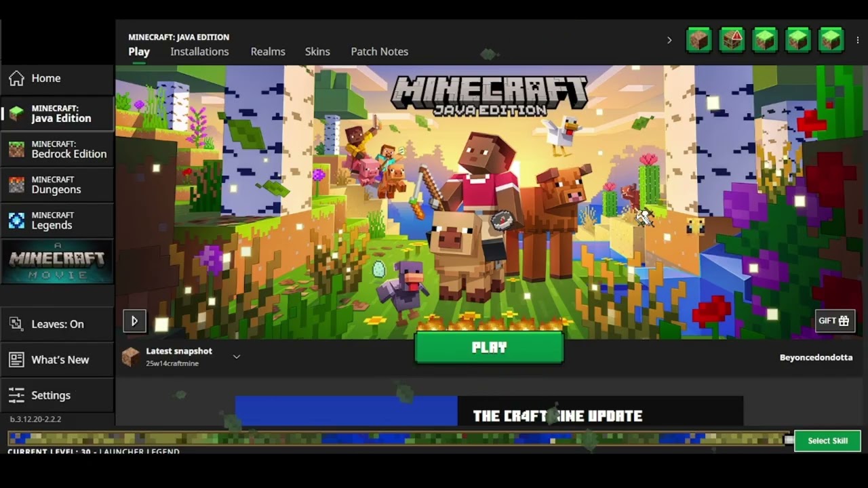Image resolution: width=868 pixels, height=488 pixels.
Task: Click the Select Skill button
Action: 827,441
